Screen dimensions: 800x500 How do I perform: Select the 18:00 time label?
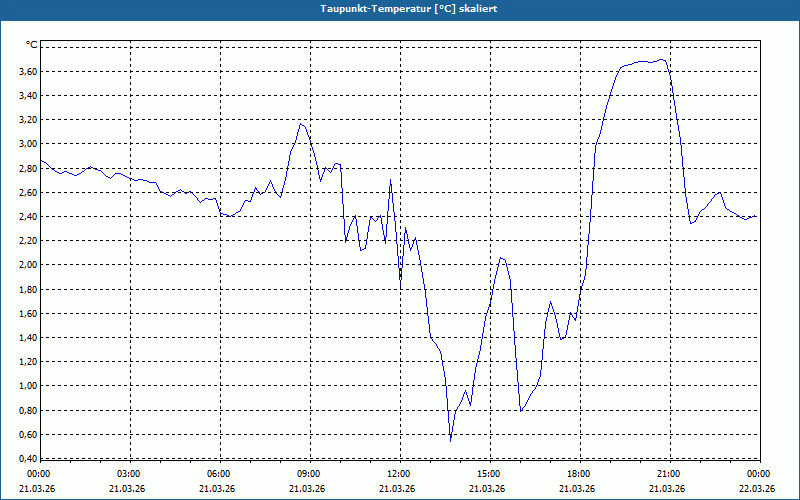pyautogui.click(x=579, y=474)
